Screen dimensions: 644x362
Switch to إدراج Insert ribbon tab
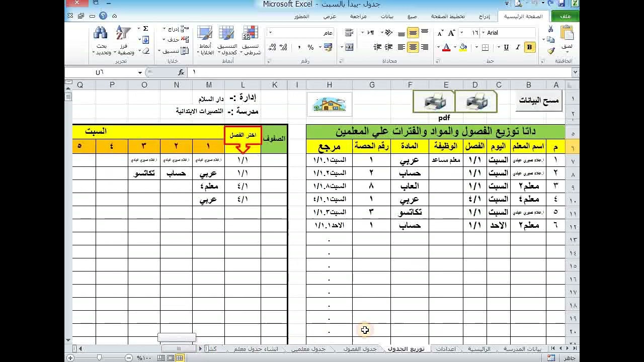pyautogui.click(x=484, y=17)
